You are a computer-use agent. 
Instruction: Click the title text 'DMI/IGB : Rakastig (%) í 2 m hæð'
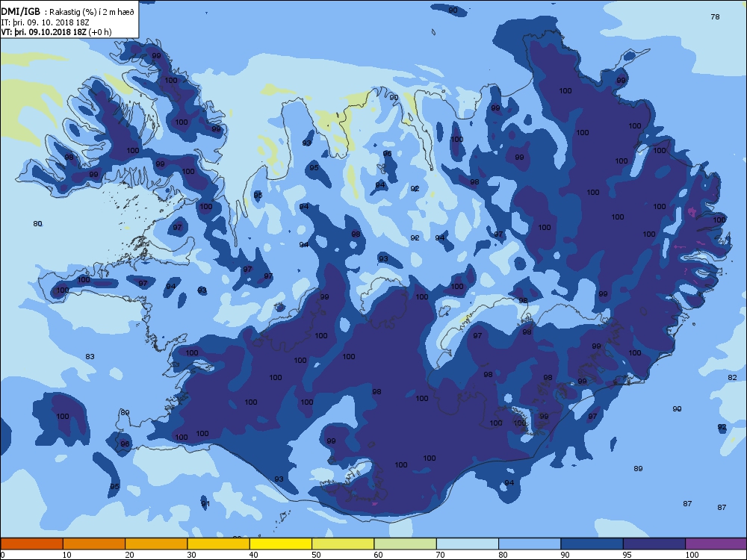pyautogui.click(x=68, y=13)
